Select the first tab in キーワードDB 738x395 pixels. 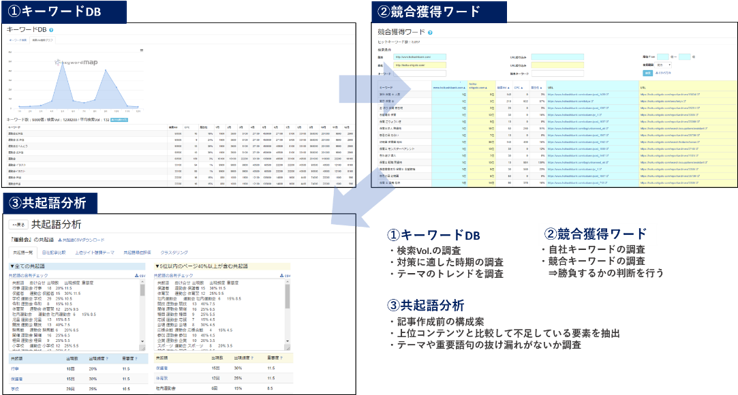point(18,40)
